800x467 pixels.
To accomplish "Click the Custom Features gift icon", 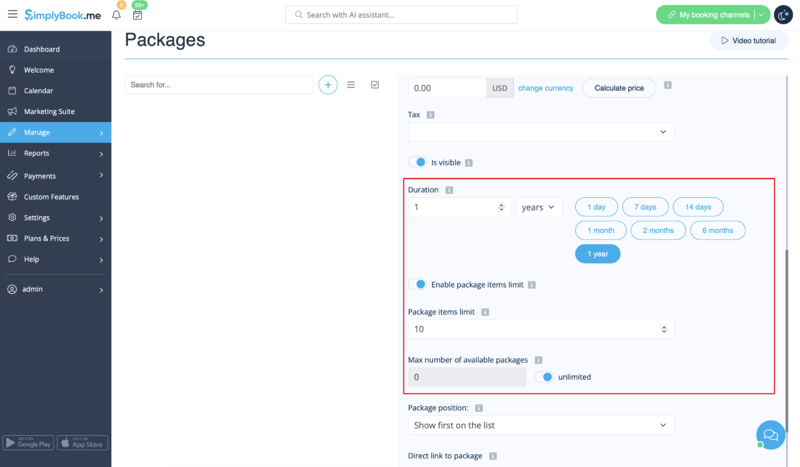I will 12,196.
